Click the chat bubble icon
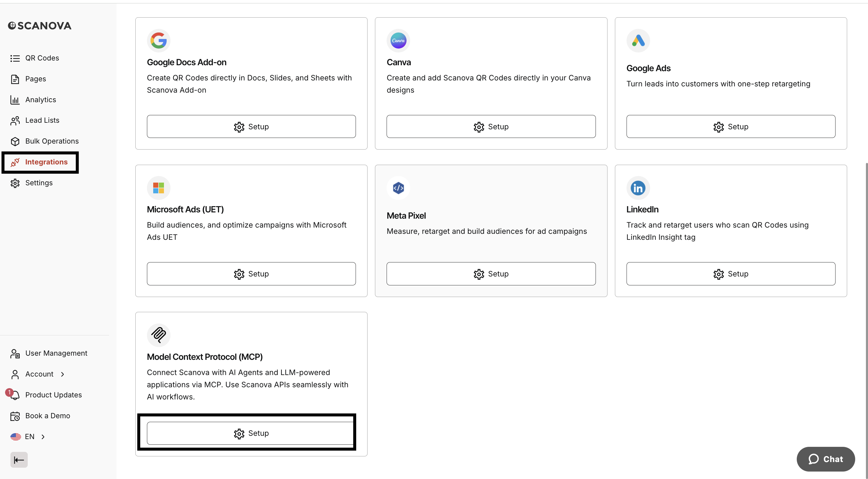Screen dimensions: 868x479 tap(814, 459)
